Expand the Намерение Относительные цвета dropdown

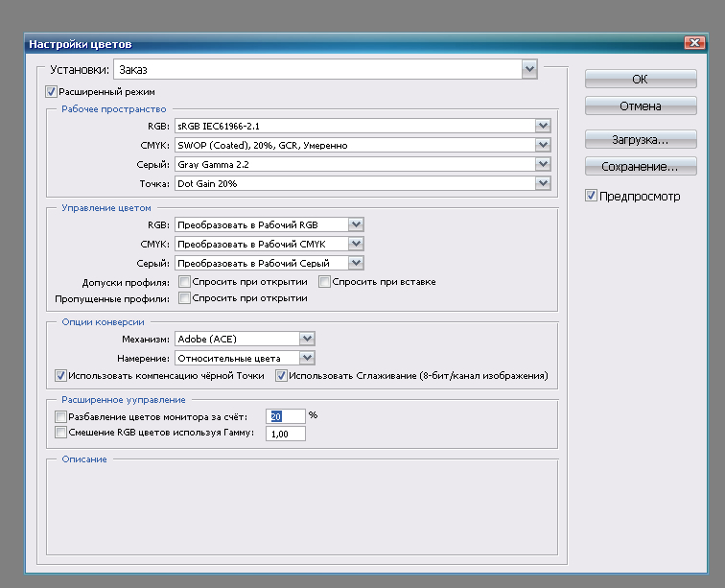coord(306,358)
